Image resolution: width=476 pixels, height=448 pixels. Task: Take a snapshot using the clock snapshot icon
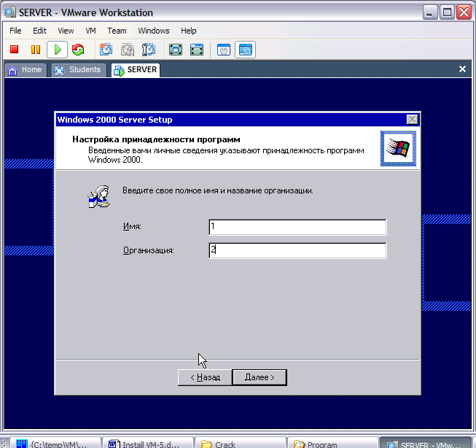106,50
